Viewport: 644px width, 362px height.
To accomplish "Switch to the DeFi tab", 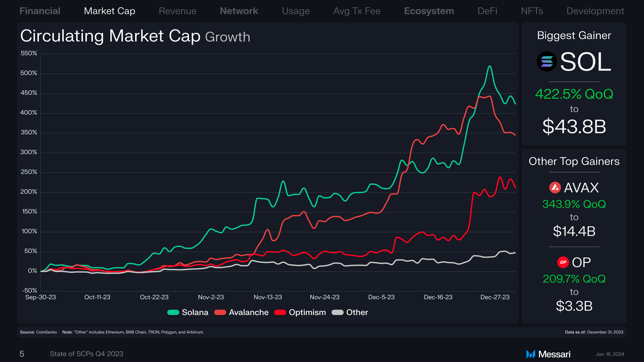I will 487,11.
